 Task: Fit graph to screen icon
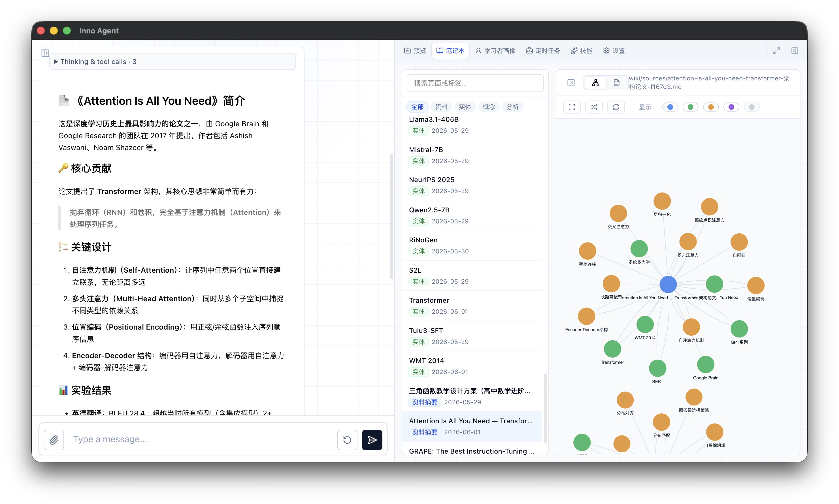click(572, 107)
